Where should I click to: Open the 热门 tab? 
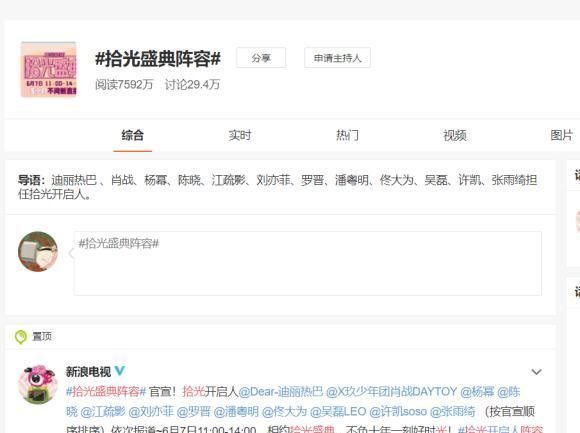(x=347, y=135)
